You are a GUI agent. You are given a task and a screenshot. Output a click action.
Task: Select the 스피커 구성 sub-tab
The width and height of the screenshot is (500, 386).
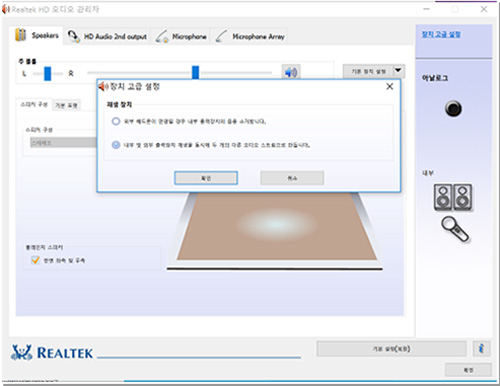point(34,104)
